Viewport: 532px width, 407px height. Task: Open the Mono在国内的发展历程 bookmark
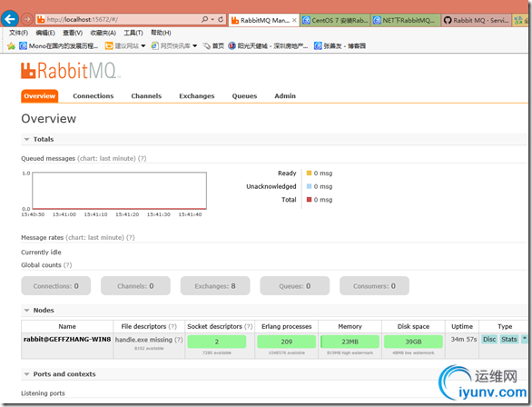(x=59, y=45)
